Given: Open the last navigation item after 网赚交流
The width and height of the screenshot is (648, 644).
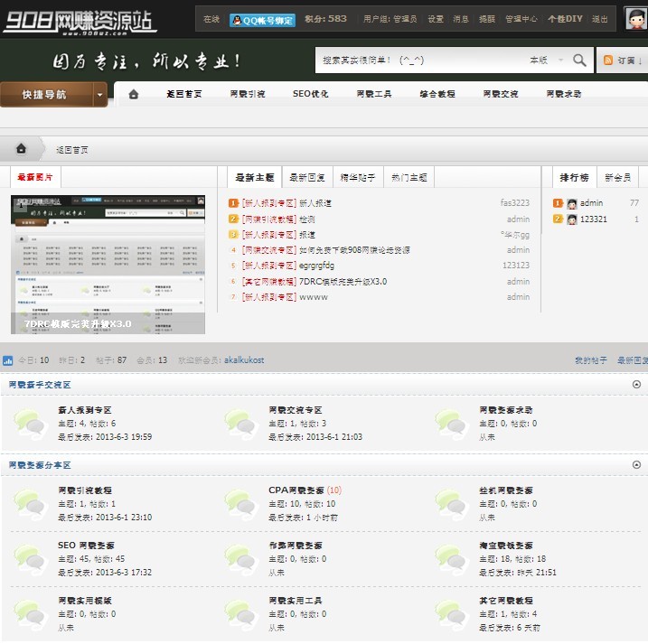Looking at the screenshot, I should (564, 94).
